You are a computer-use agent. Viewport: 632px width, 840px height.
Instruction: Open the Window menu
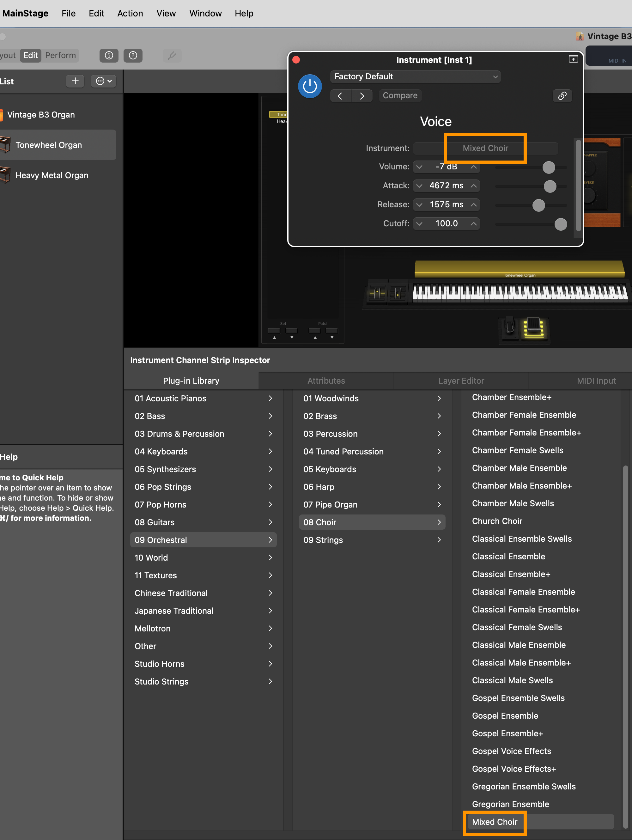pyautogui.click(x=205, y=13)
